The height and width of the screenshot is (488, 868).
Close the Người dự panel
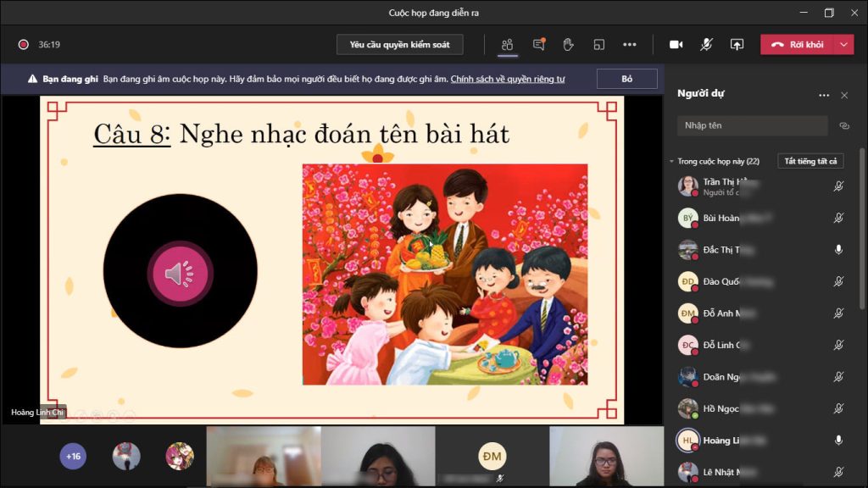pos(844,95)
